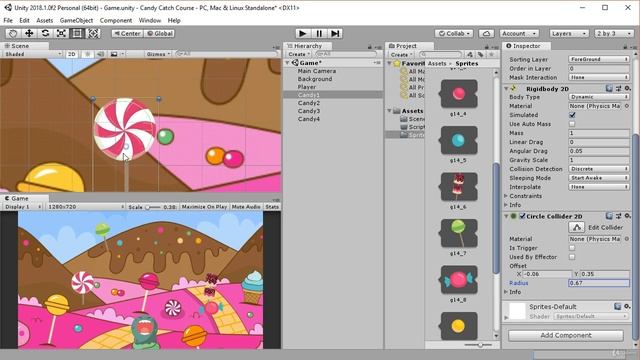Select the g14_8 wrapped candy sprite

459,280
